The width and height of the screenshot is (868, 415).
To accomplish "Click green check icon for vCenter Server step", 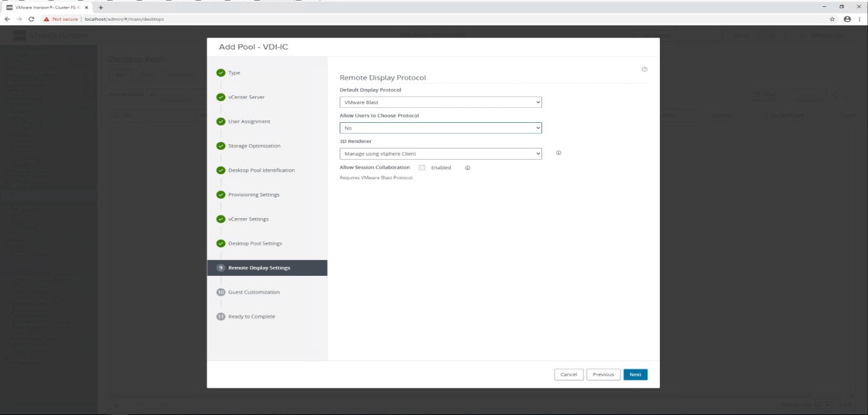I will coord(221,97).
